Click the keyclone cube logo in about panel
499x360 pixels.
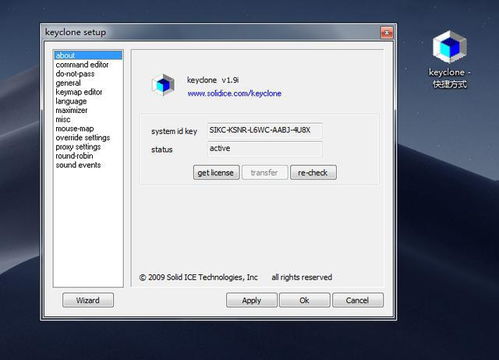coord(163,85)
